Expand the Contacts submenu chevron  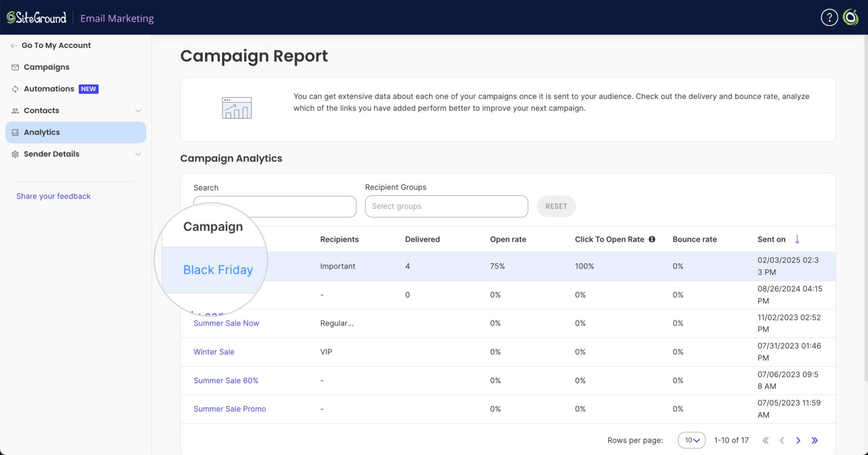click(x=138, y=111)
